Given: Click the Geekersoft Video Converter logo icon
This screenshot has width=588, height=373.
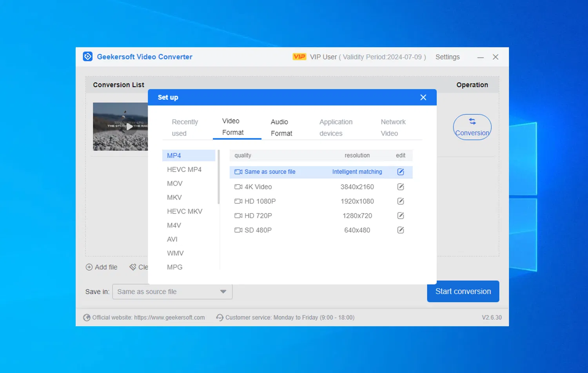Looking at the screenshot, I should tap(88, 57).
